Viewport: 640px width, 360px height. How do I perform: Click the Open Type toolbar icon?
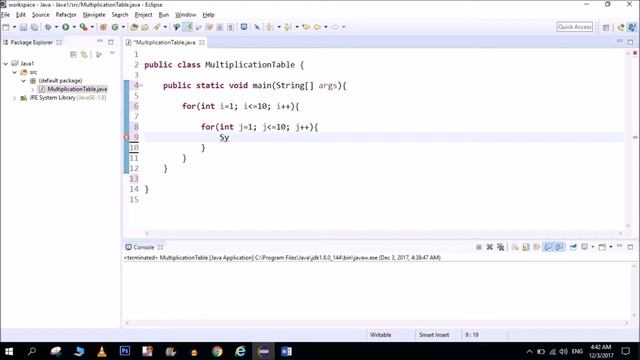[x=134, y=27]
